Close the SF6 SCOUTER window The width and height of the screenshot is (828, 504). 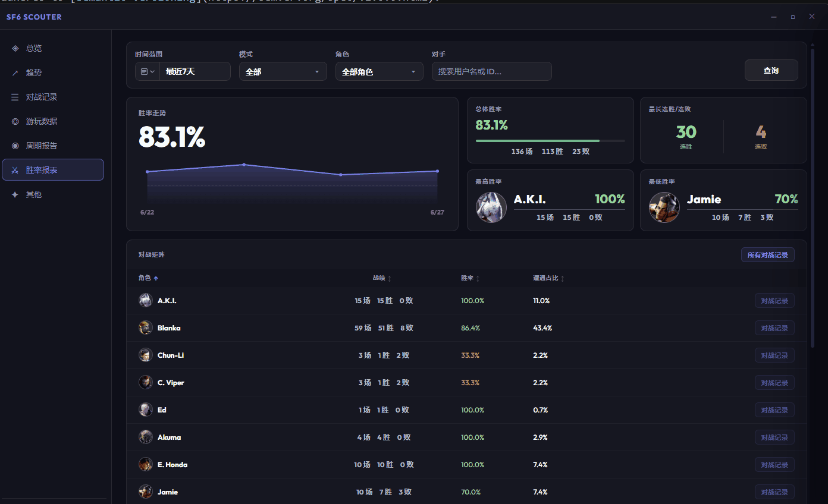point(812,17)
